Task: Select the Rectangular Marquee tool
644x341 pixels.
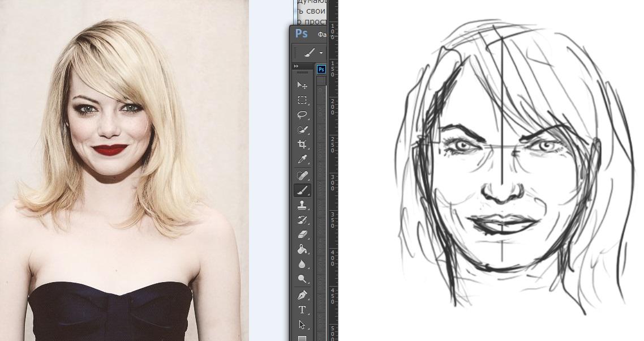Action: click(x=302, y=100)
